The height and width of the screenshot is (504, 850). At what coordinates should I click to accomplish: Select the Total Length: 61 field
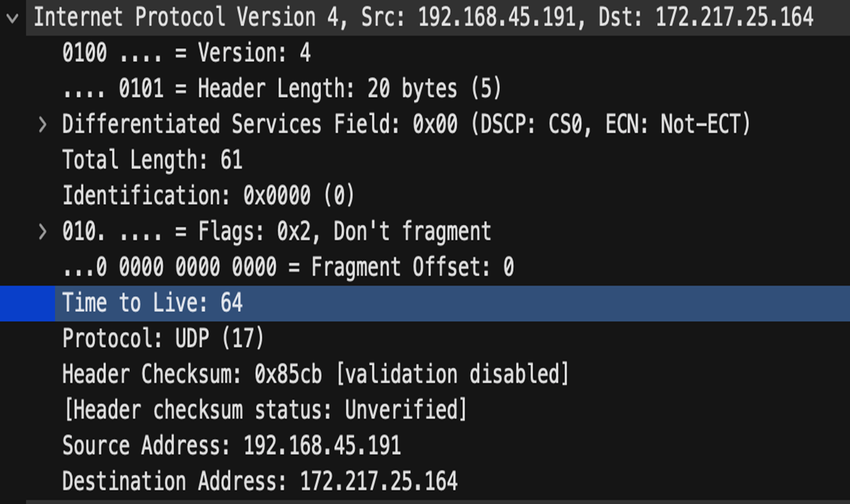click(x=152, y=160)
